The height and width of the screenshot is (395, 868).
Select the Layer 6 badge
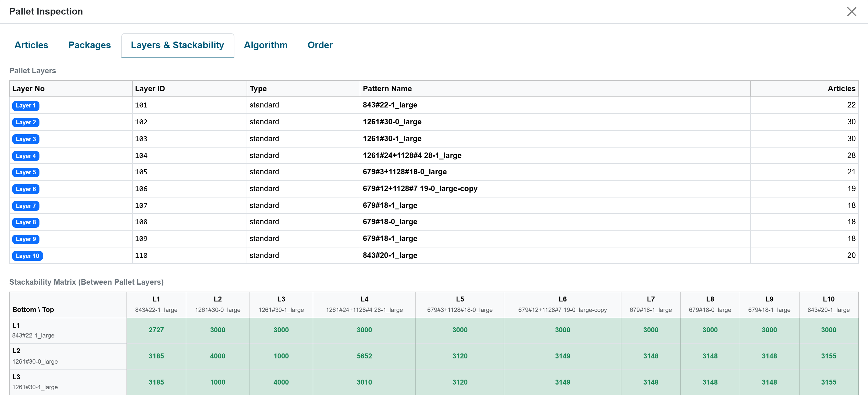click(26, 189)
